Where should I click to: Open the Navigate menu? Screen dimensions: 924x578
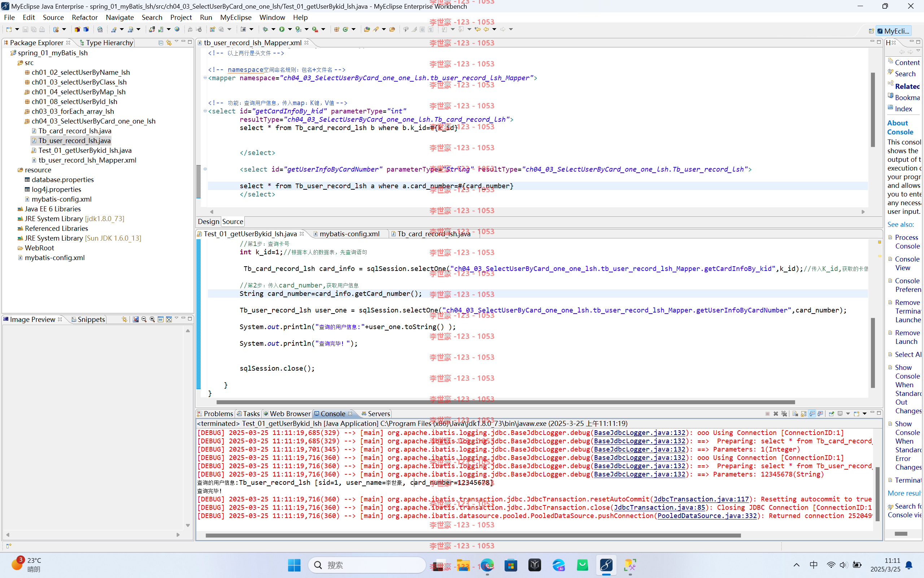119,17
